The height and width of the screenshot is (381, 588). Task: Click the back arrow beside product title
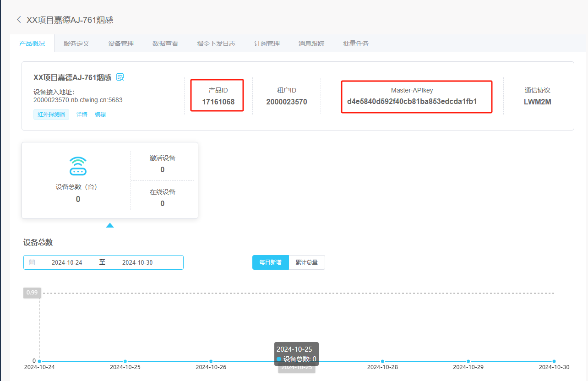click(19, 20)
